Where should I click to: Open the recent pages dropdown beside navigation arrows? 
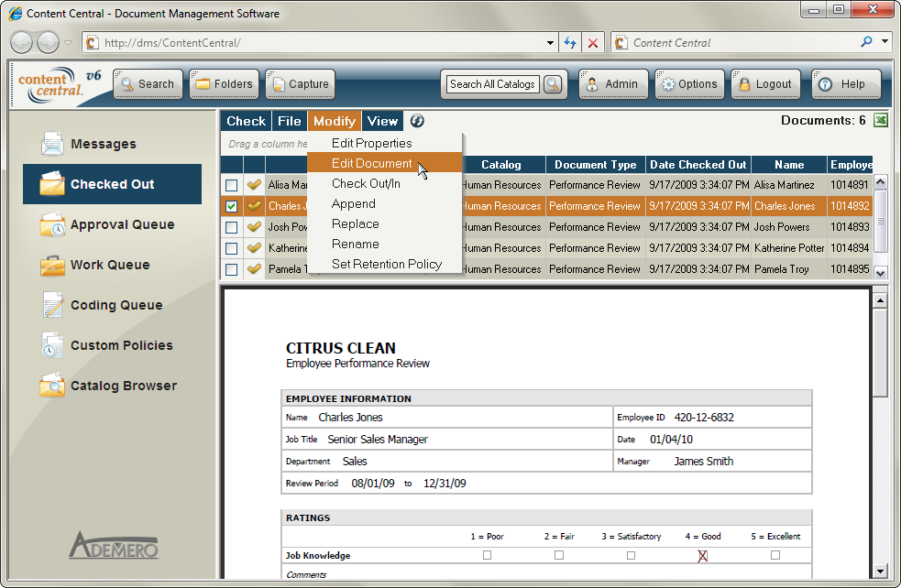[x=69, y=43]
